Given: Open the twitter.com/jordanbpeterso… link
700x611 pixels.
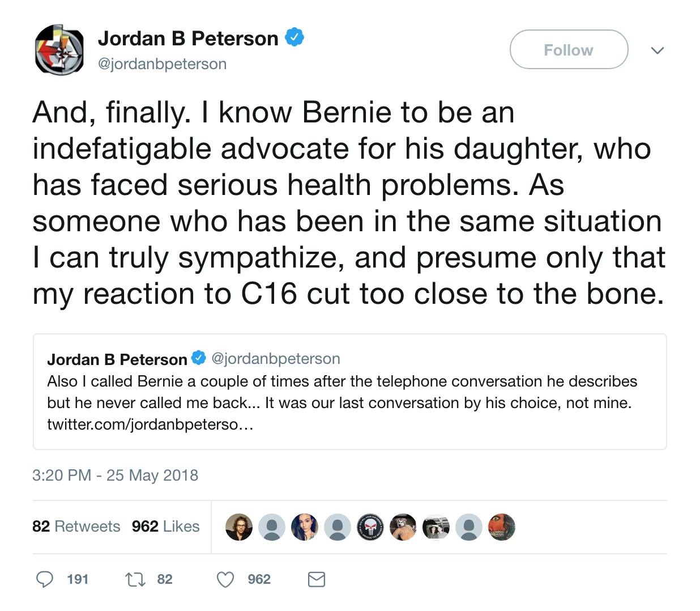Looking at the screenshot, I should coord(150,425).
